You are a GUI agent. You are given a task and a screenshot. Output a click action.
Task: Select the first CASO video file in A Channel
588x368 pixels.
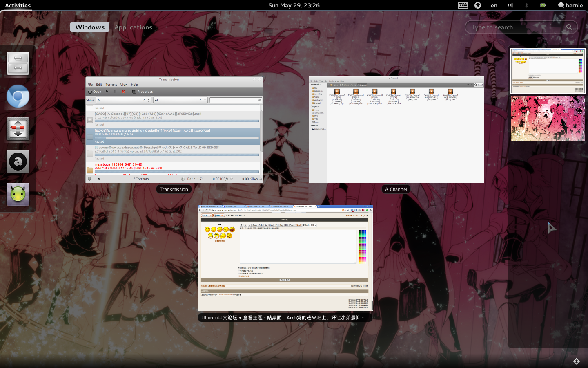[x=337, y=96]
